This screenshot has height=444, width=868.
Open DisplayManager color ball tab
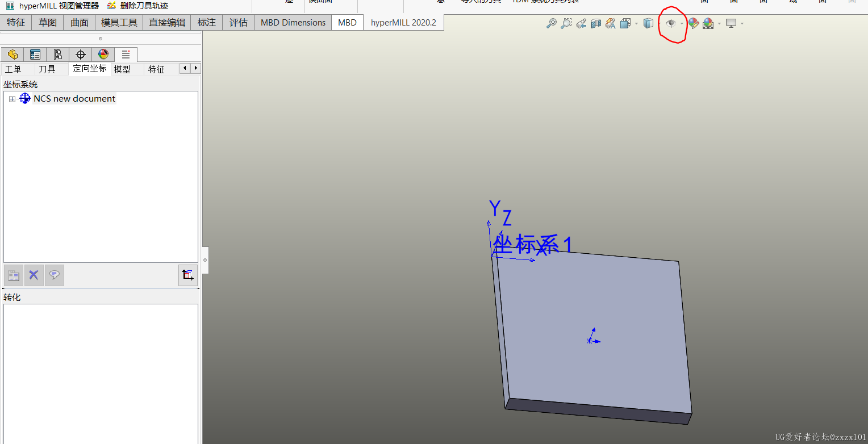[x=103, y=55]
